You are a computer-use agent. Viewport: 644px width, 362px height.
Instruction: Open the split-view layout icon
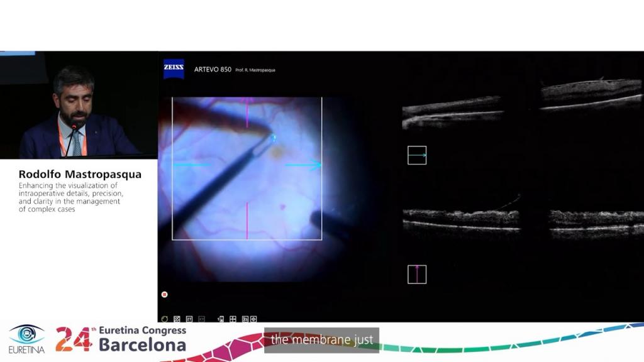click(246, 319)
